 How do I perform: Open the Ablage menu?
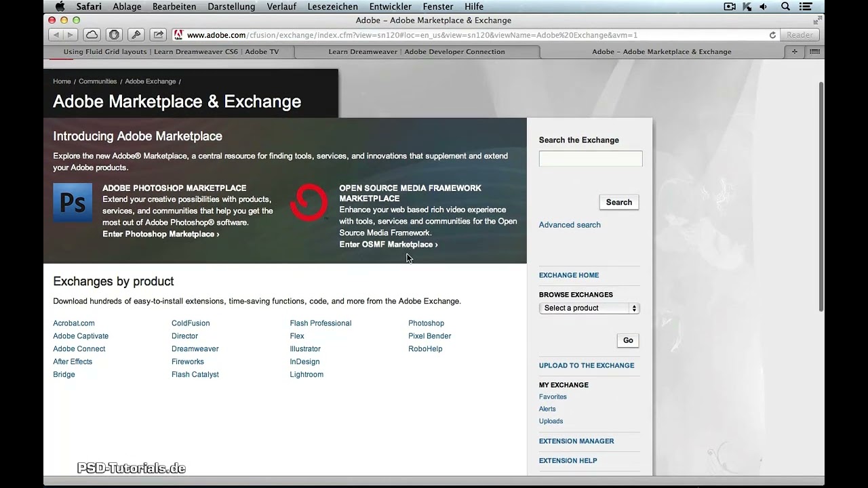tap(127, 7)
